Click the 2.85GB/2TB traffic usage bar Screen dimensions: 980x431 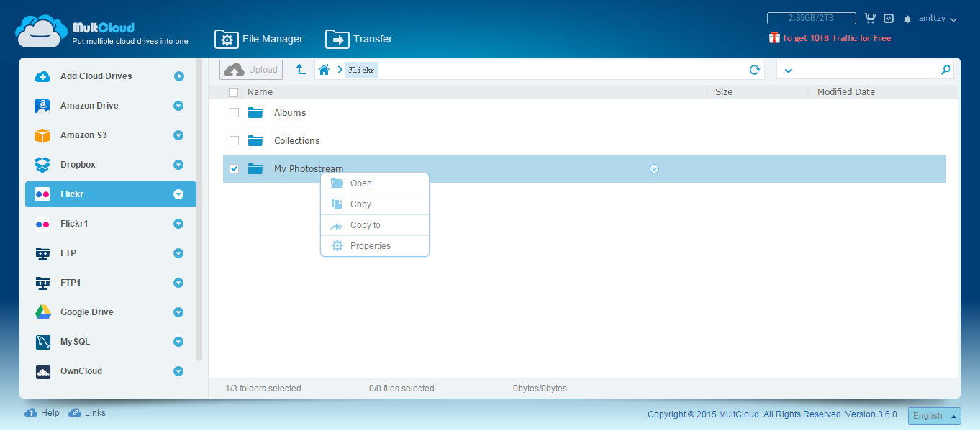click(x=811, y=19)
